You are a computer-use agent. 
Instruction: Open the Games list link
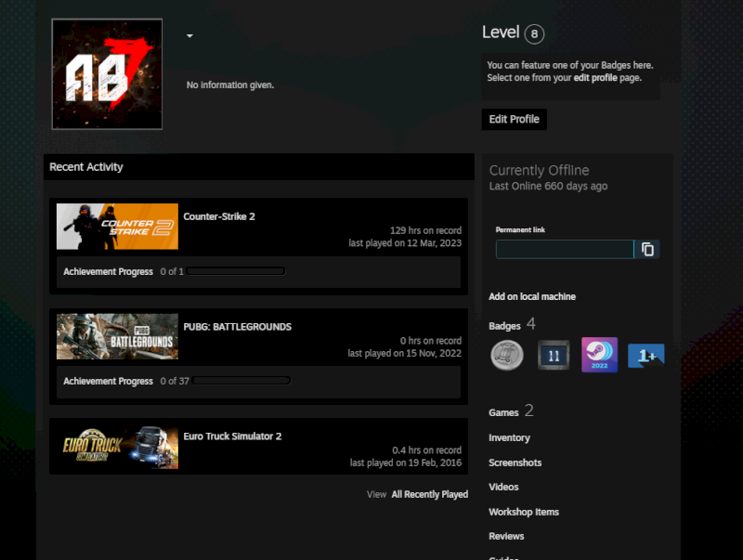[503, 412]
